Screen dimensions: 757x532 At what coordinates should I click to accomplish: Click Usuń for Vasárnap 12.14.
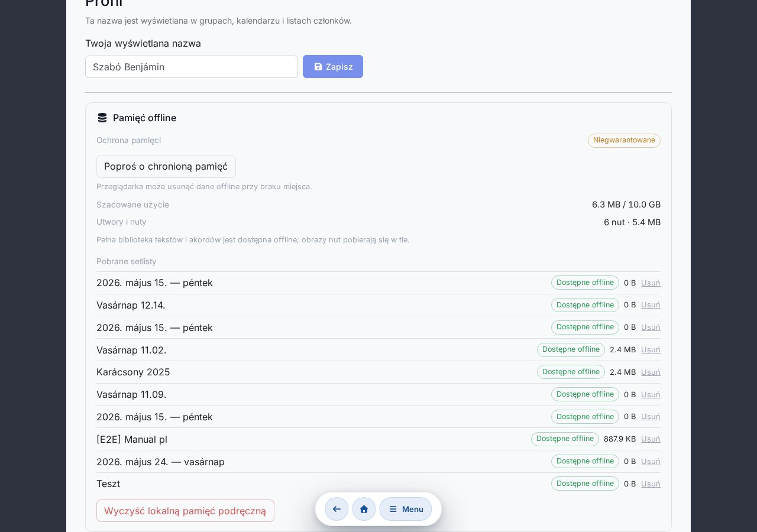pyautogui.click(x=651, y=305)
